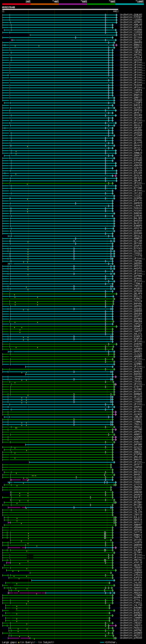Select hit UniRef100_B4FKM1
The width and height of the screenshot is (146, 644).
tap(131, 304)
